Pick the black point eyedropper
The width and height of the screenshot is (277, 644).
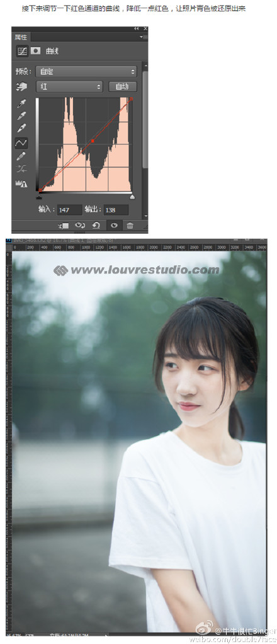[21, 103]
